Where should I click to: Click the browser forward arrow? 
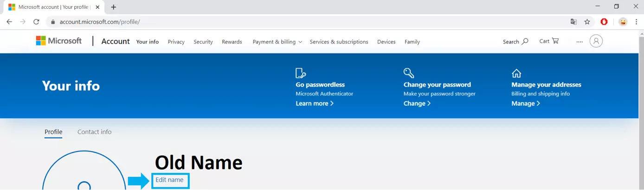(x=23, y=22)
